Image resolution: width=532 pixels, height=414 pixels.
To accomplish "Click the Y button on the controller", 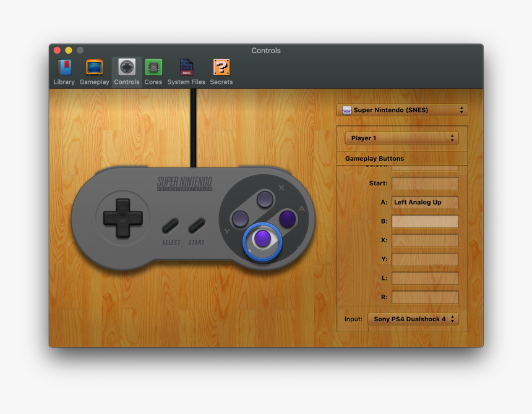I will pyautogui.click(x=240, y=219).
